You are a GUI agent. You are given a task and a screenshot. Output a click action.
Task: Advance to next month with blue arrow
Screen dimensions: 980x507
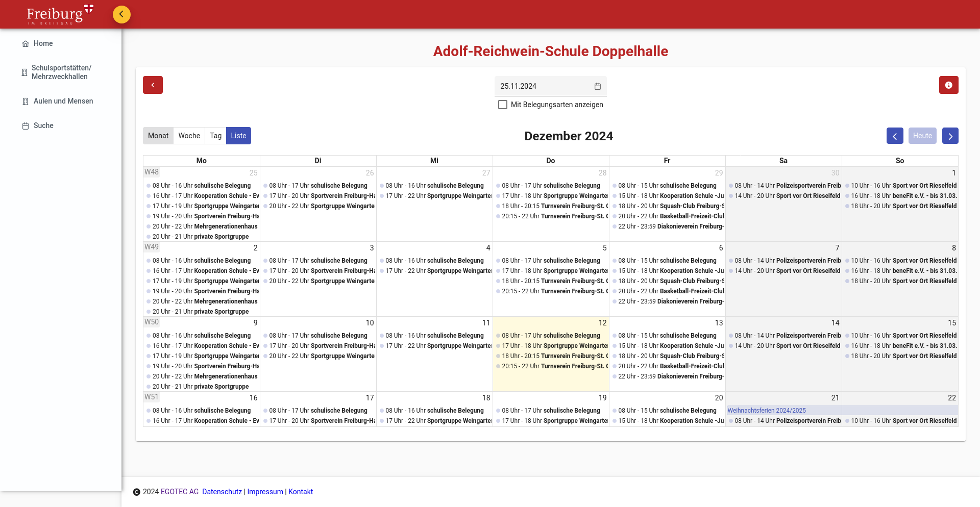pos(950,136)
